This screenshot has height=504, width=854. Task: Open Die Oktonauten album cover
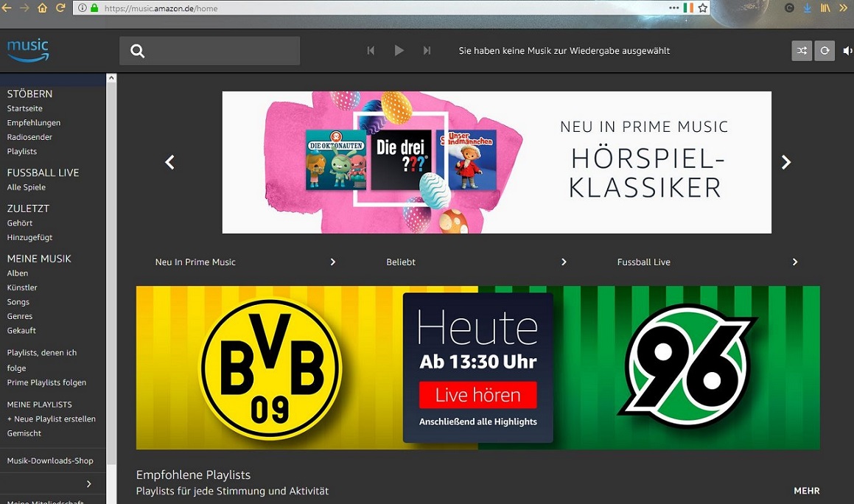point(336,159)
